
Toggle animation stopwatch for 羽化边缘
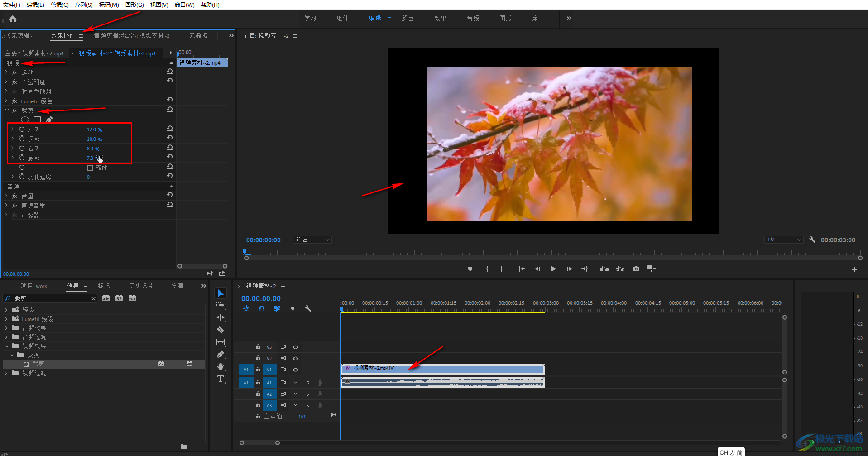(x=22, y=177)
